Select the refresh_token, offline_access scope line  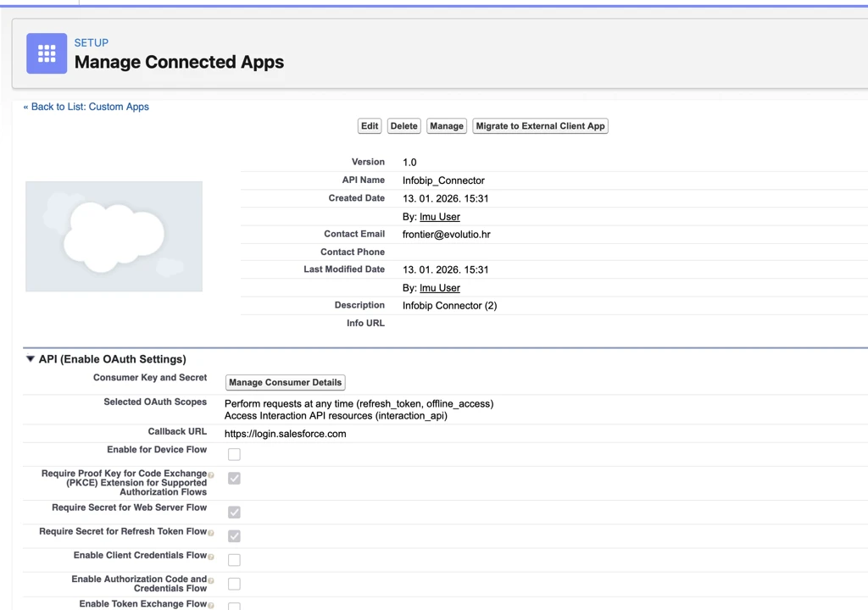[359, 403]
